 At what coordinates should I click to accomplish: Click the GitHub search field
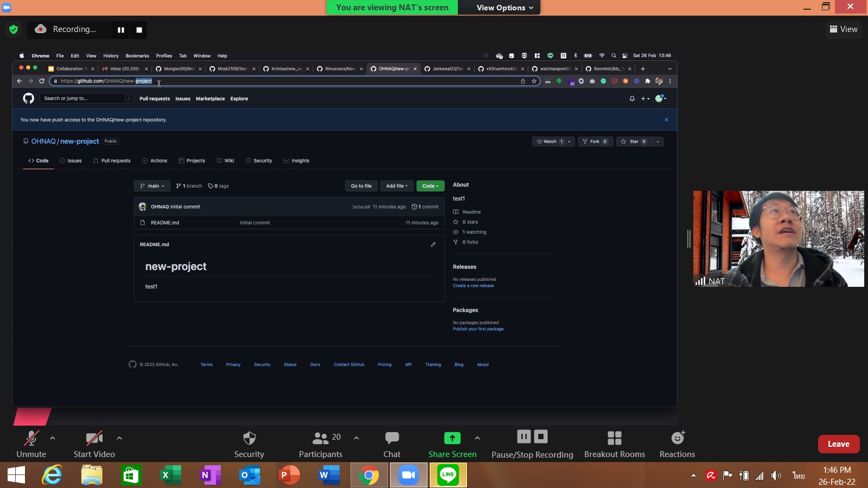87,98
